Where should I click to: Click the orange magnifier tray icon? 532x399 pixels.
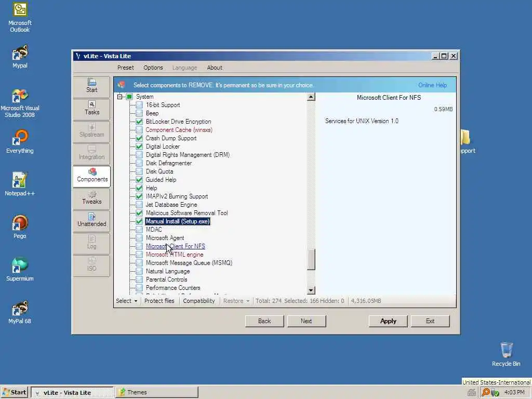(x=486, y=392)
